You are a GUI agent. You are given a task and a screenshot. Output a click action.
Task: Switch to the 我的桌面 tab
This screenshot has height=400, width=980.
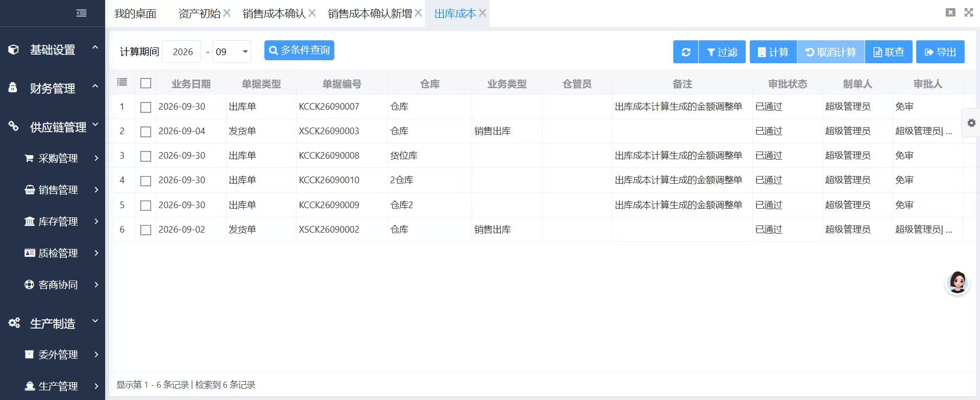[x=135, y=14]
